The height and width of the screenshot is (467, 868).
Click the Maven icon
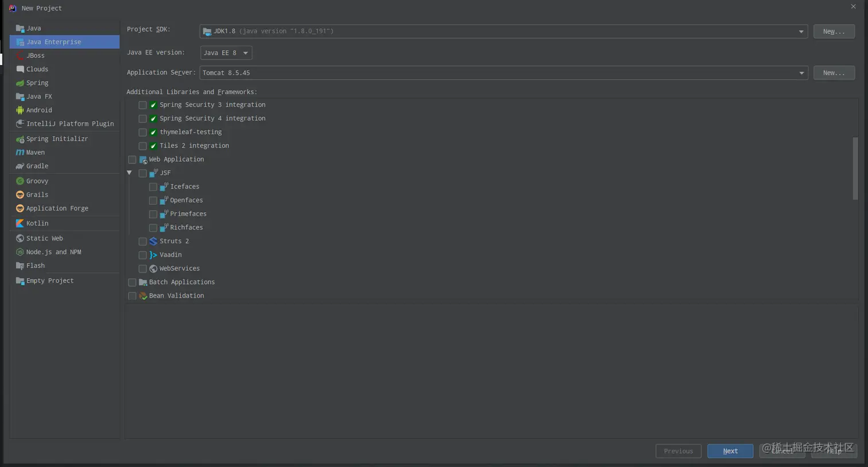click(x=20, y=153)
